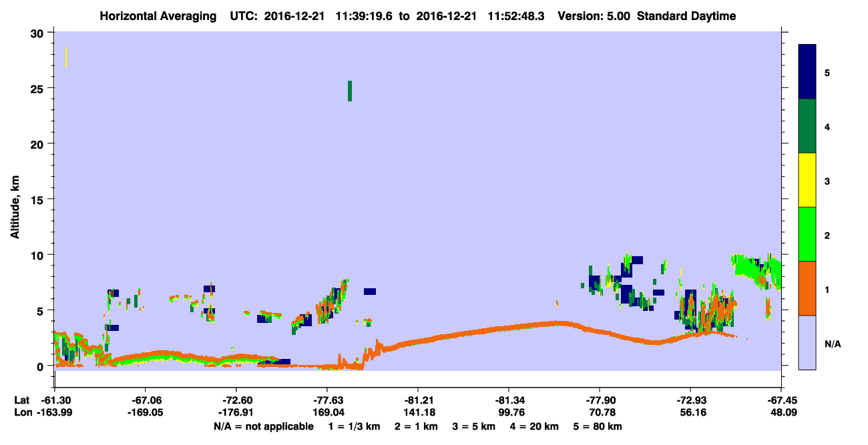This screenshot has width=868, height=445.
Task: Click the latitude value -77.63
Action: (x=327, y=400)
